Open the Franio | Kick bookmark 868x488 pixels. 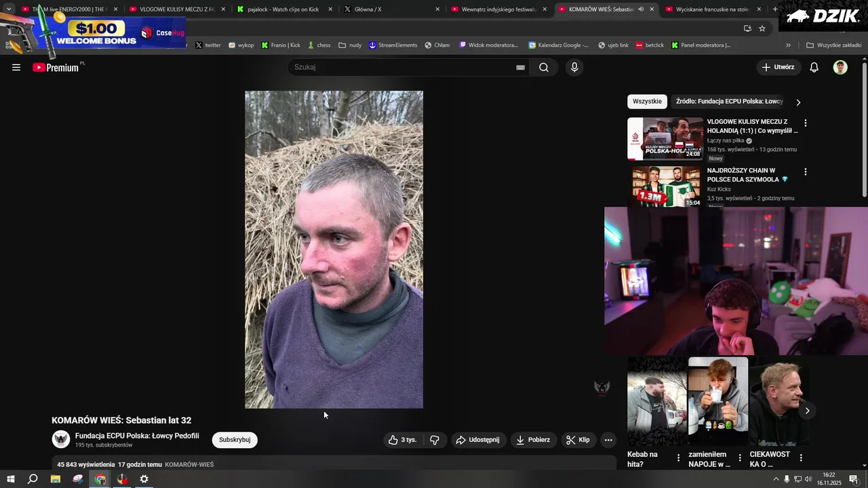281,45
